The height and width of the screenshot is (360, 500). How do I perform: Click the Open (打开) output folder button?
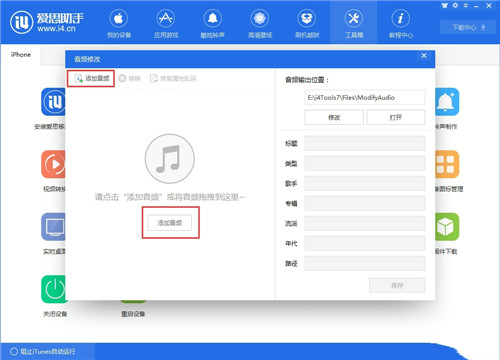tap(396, 117)
